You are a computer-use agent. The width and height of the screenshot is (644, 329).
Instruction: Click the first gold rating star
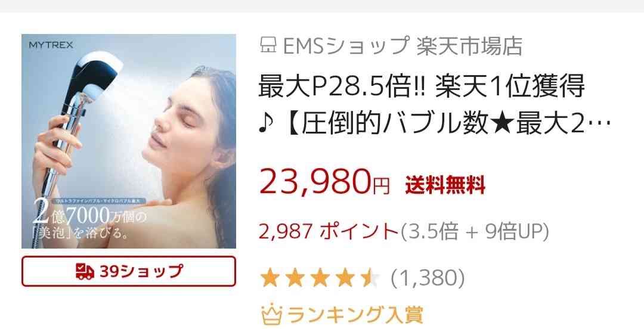coord(270,278)
